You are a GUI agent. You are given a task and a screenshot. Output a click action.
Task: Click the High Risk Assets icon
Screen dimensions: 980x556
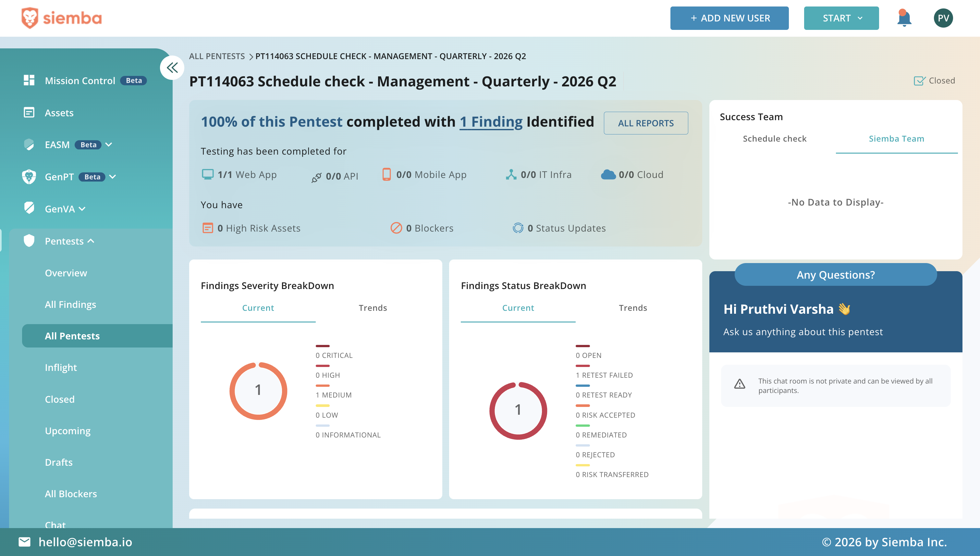[208, 228]
